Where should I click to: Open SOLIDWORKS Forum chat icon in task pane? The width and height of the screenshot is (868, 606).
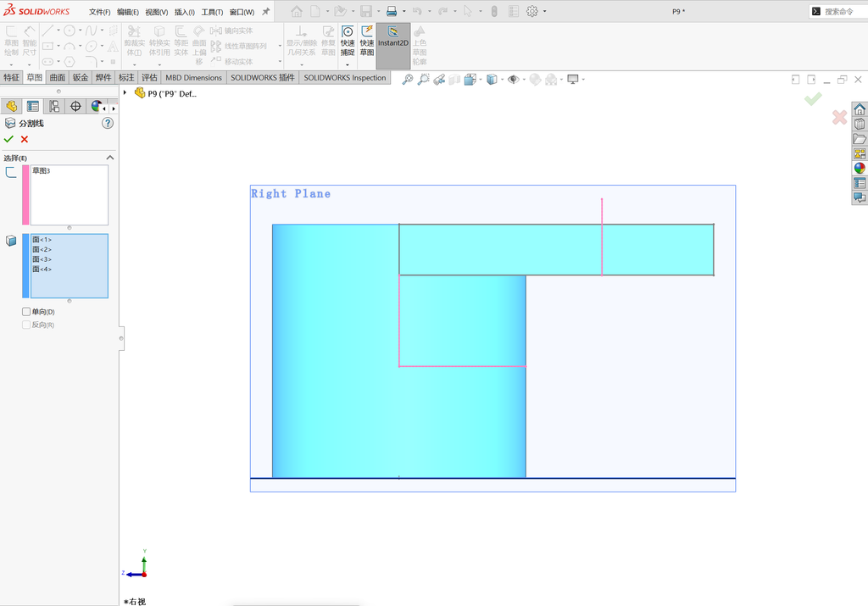coord(860,197)
